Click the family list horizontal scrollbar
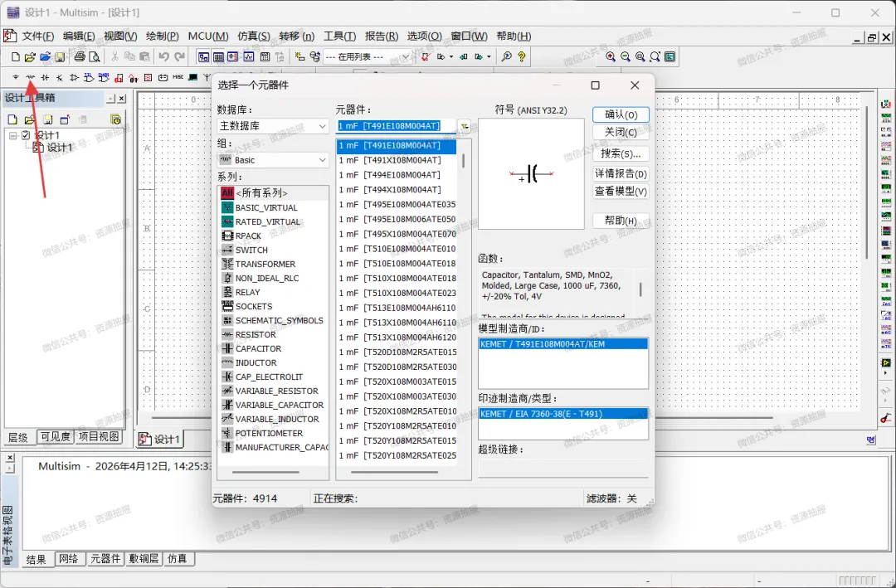Viewport: 896px width, 588px height. [265, 473]
